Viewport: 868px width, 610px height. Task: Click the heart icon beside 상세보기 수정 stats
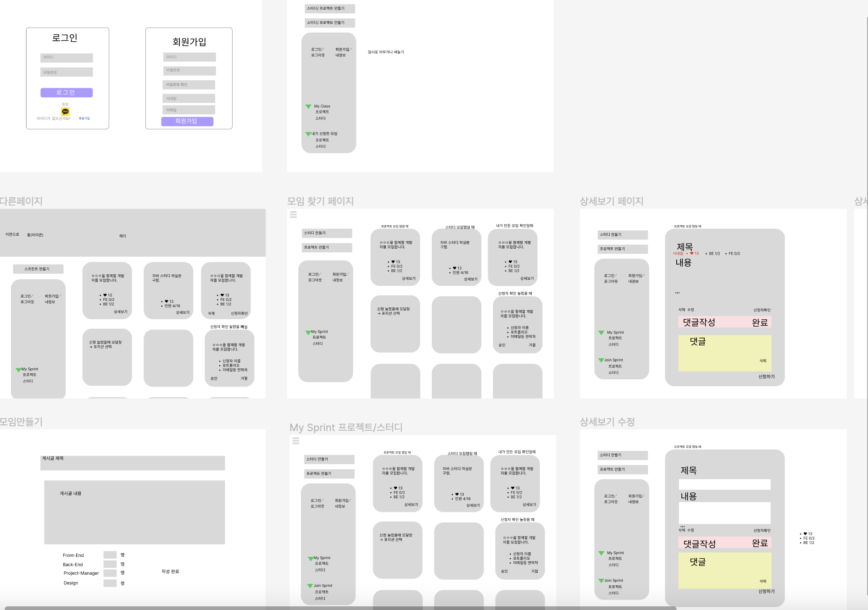tap(805, 533)
